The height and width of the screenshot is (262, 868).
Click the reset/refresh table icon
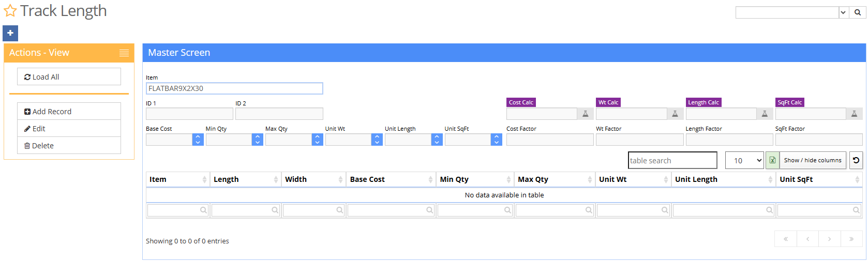(856, 160)
